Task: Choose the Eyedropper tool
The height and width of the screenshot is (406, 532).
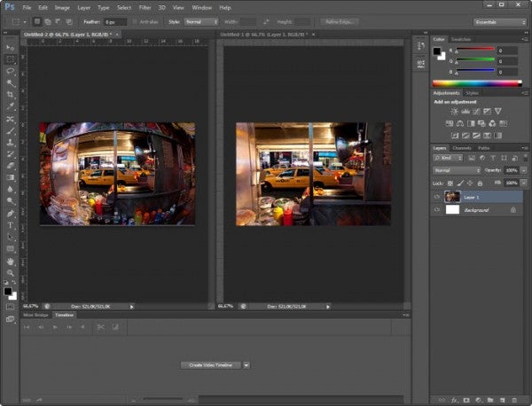Action: pyautogui.click(x=10, y=105)
